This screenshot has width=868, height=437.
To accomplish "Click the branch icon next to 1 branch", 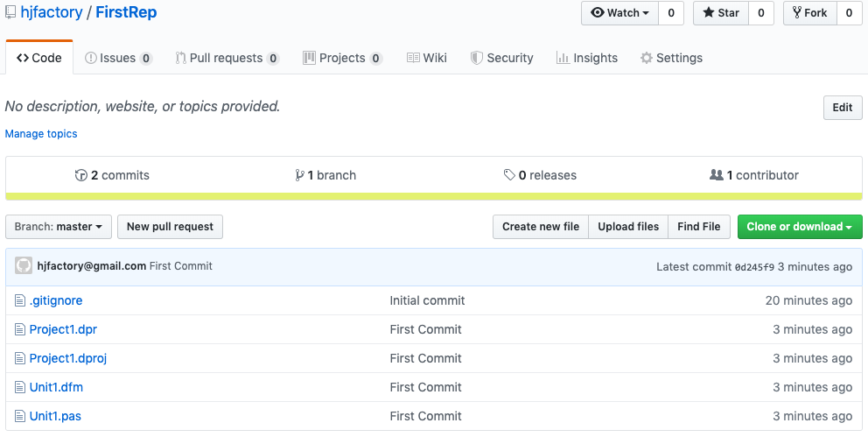I will pyautogui.click(x=299, y=175).
